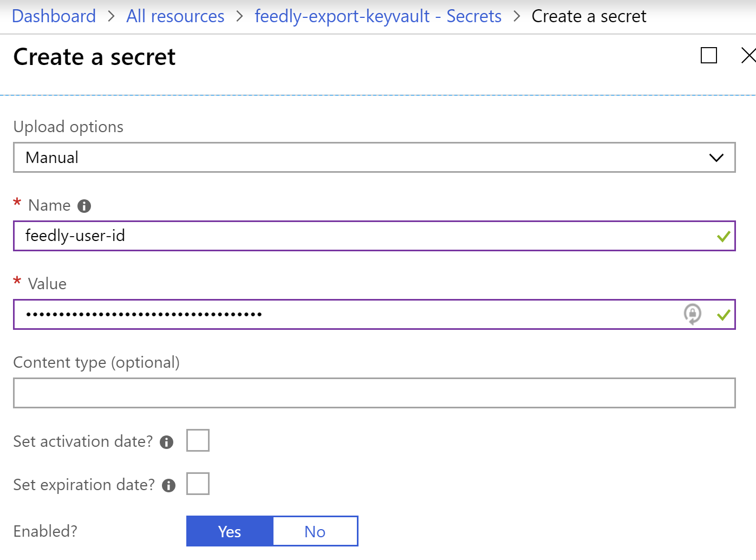Click the info icon beside Set expiration date
The image size is (756, 560).
[168, 485]
